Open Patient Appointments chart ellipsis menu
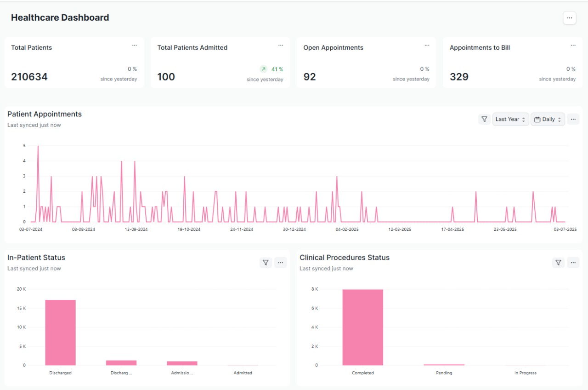The image size is (588, 390). click(x=573, y=119)
